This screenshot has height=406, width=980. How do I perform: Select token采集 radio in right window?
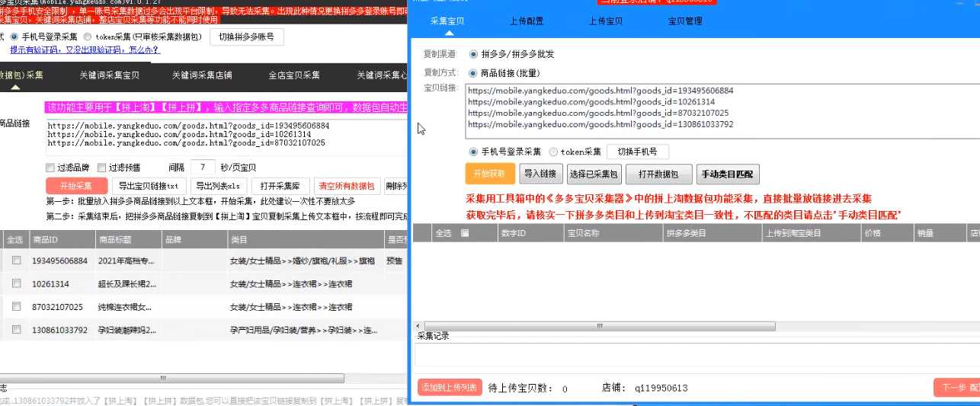tap(553, 152)
